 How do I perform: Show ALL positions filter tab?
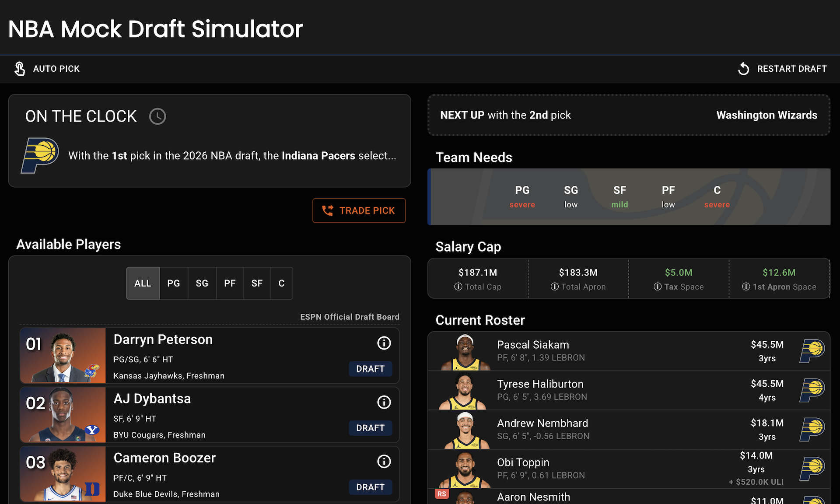143,283
